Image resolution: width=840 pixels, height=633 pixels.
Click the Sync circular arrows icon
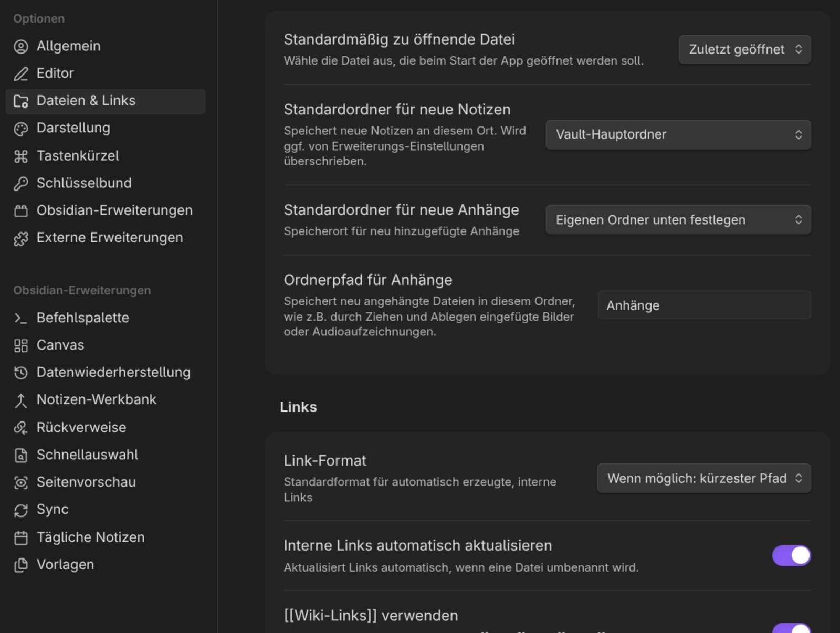click(20, 510)
